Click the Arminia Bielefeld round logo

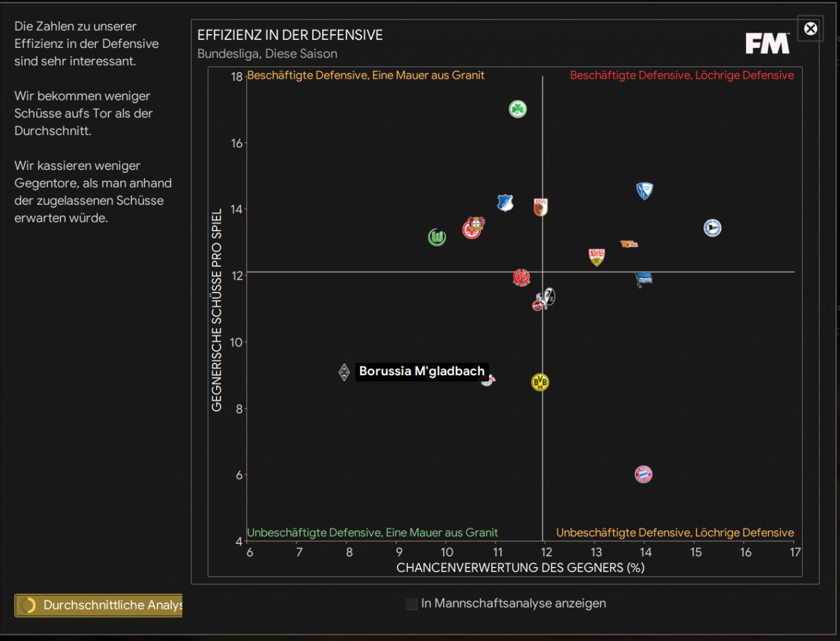[x=712, y=228]
